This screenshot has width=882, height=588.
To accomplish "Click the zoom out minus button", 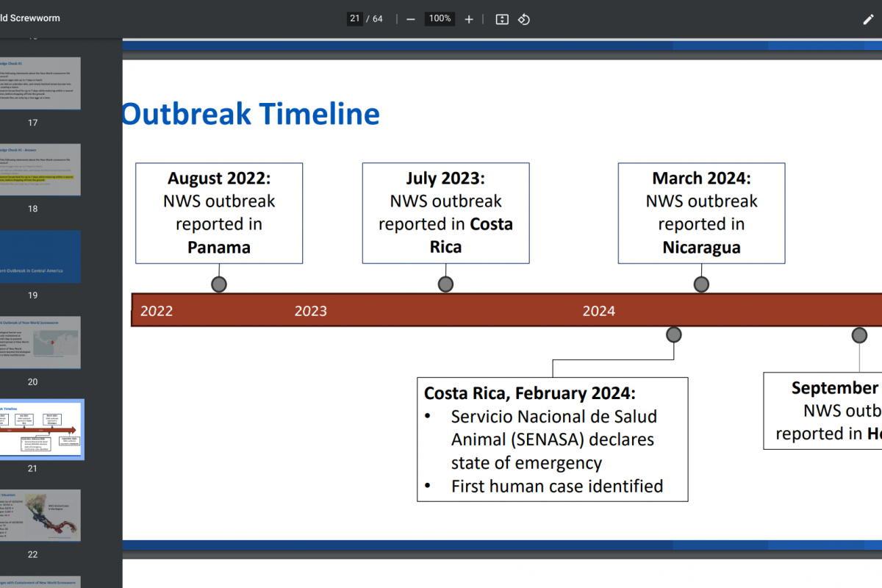I will (x=411, y=19).
